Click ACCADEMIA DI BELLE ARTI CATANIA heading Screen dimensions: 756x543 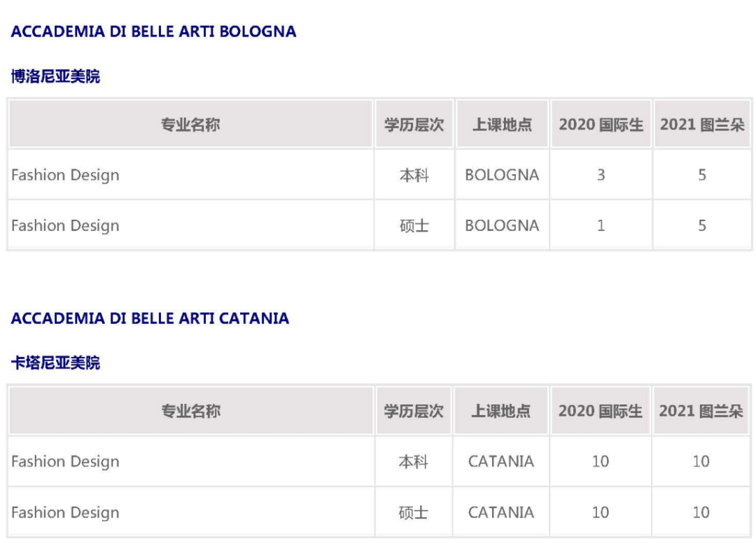[150, 318]
